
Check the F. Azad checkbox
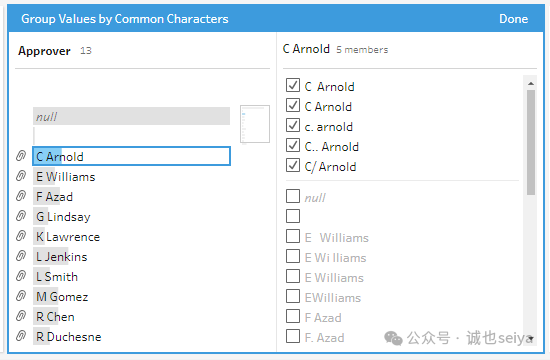click(x=293, y=336)
